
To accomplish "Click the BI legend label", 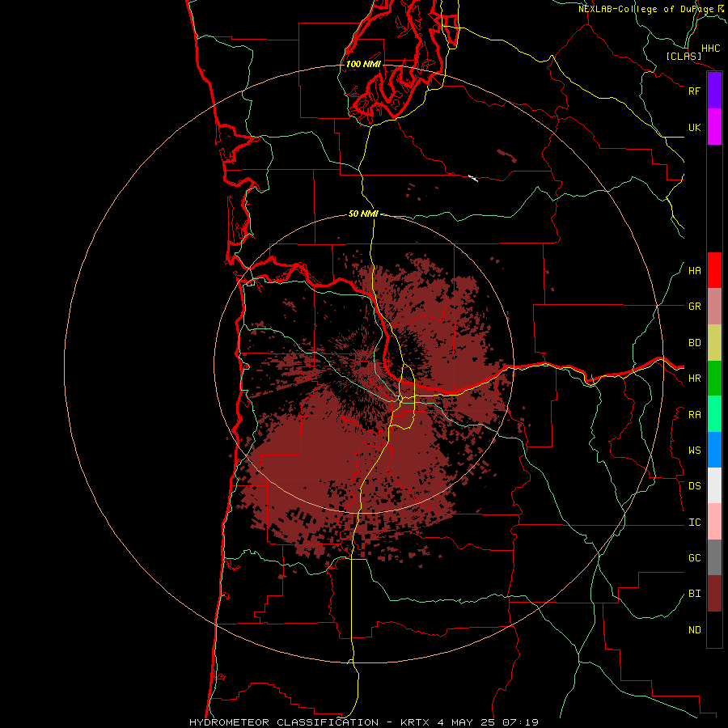I will [x=694, y=594].
